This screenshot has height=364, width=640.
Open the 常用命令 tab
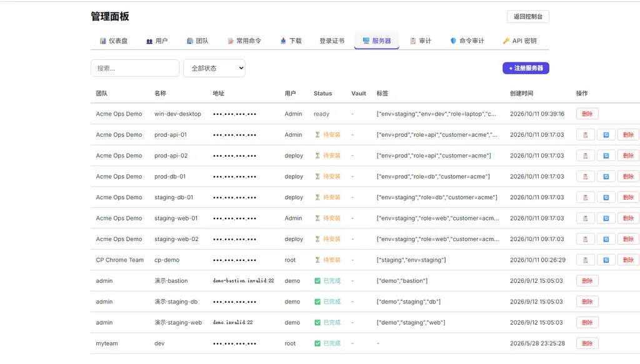[244, 41]
